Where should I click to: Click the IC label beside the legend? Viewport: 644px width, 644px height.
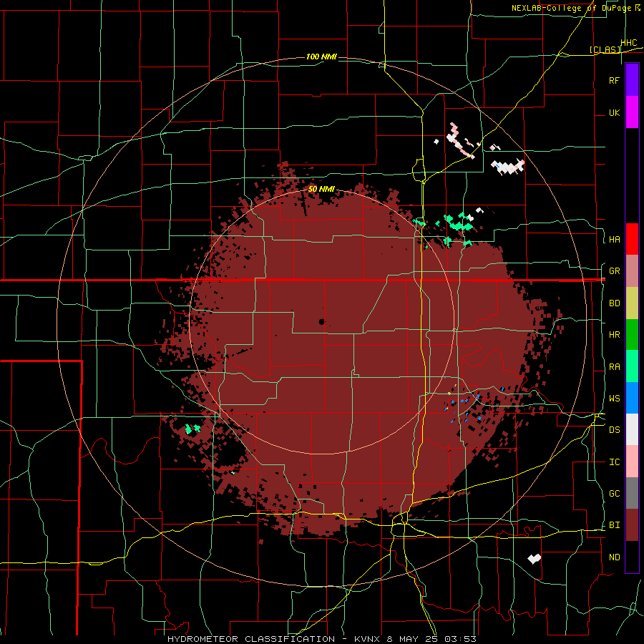click(x=614, y=462)
